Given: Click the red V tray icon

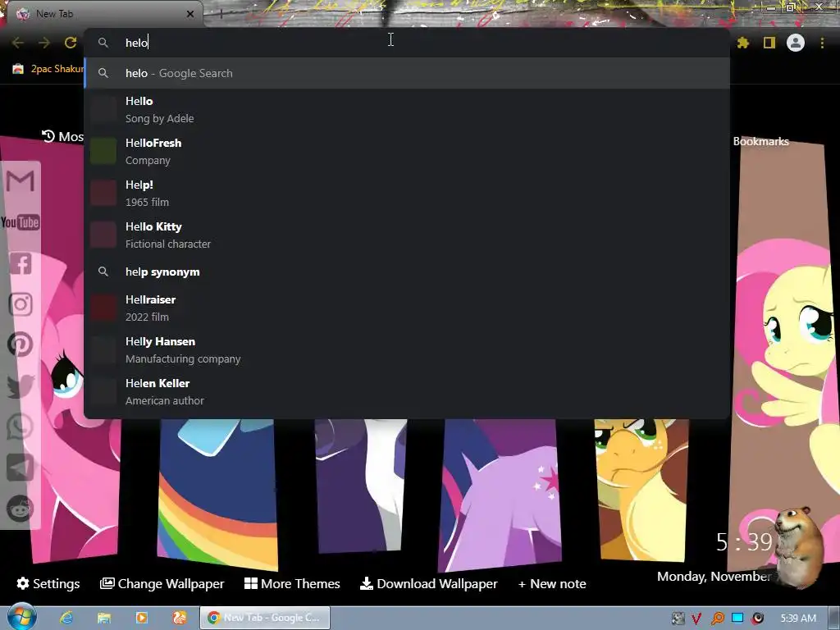Looking at the screenshot, I should click(696, 619).
